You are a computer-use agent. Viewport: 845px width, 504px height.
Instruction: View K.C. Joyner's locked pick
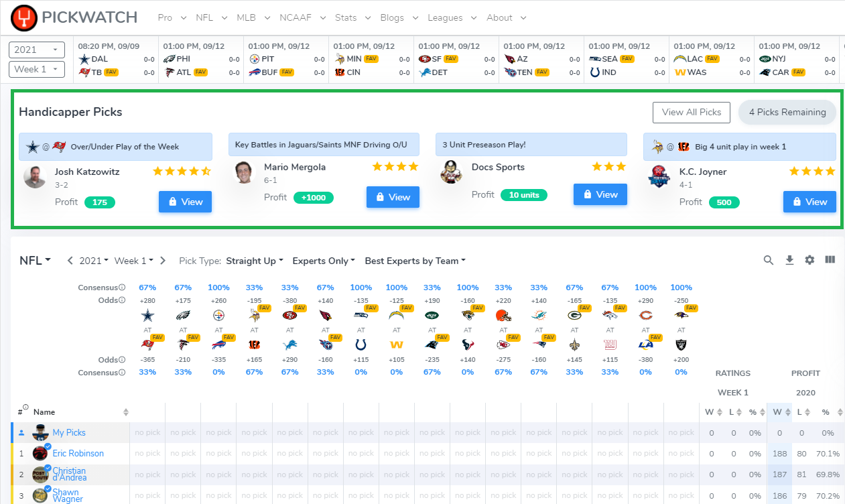(x=809, y=202)
